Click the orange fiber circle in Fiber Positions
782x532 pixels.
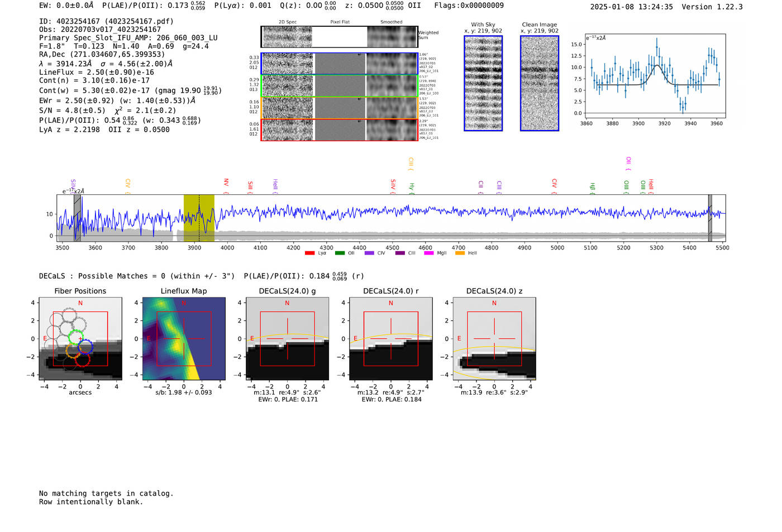pyautogui.click(x=73, y=351)
